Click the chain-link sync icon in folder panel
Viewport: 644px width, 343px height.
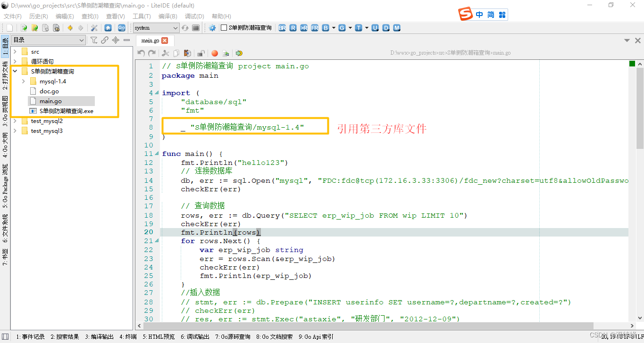(105, 40)
